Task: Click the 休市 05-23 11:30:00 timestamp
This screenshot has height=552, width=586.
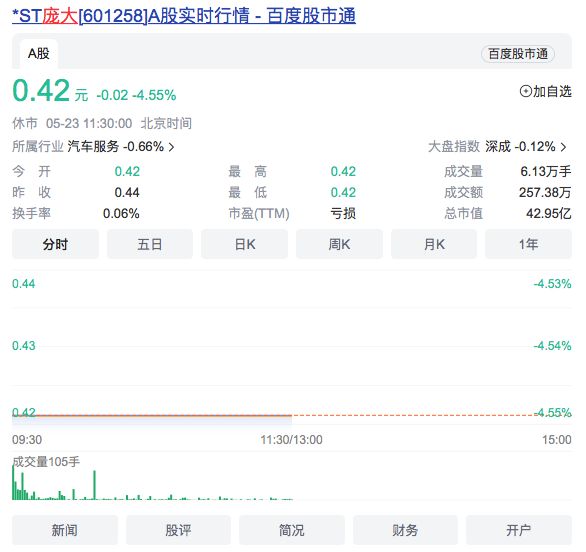Action: point(102,123)
